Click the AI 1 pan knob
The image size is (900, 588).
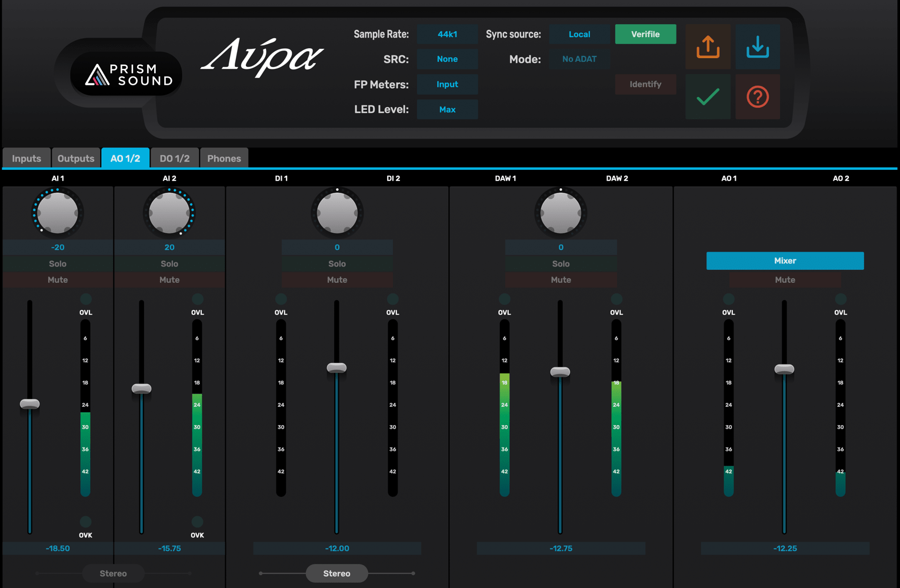tap(57, 212)
